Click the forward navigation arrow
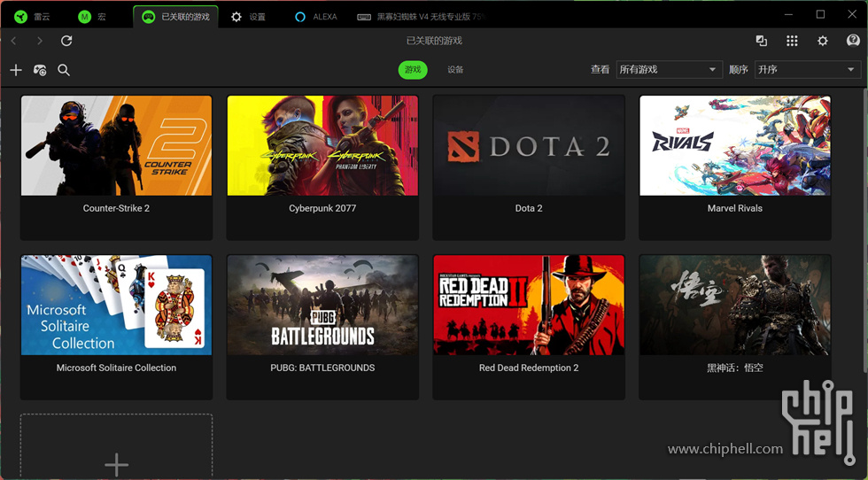The width and height of the screenshot is (868, 480). 39,41
